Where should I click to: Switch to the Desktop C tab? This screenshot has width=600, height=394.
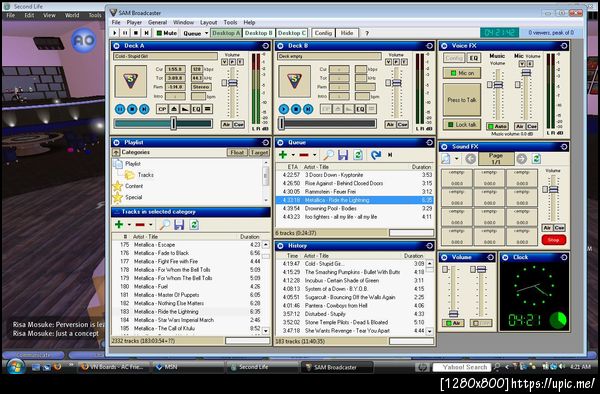point(291,33)
